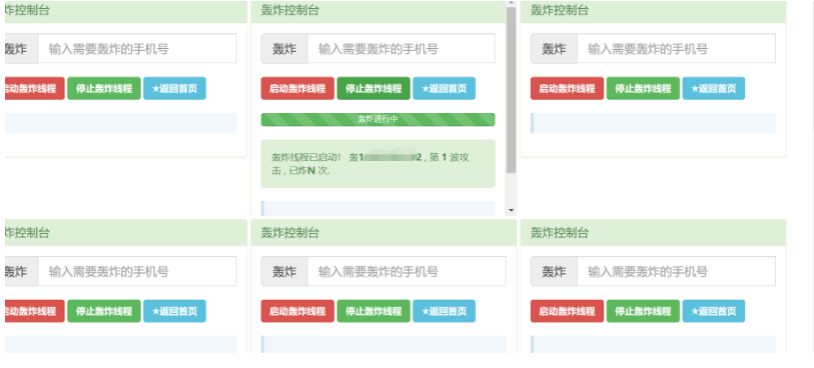
Task: Click the phone number field in the bottom-left panel
Action: [137, 271]
